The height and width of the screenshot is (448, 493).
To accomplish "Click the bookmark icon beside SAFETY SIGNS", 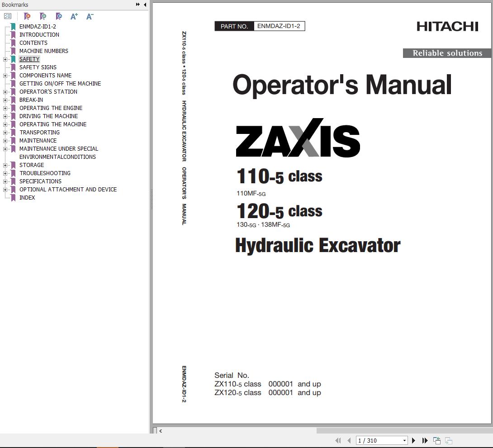I will click(14, 67).
